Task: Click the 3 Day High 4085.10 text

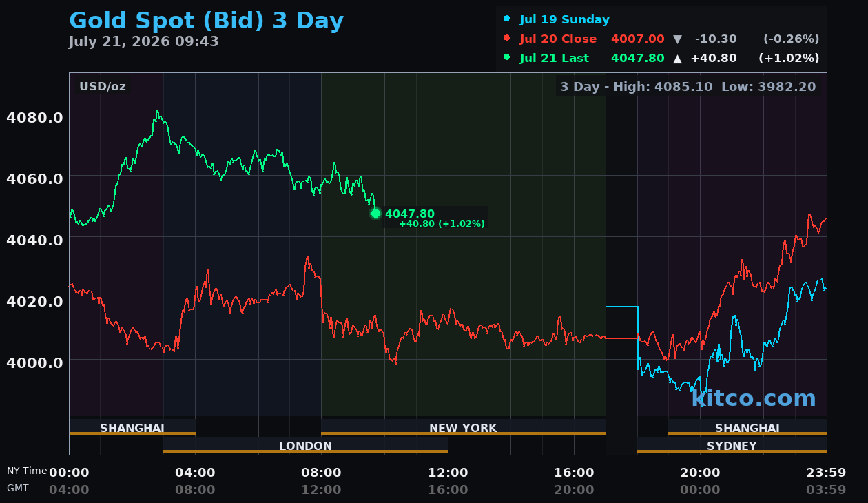Action: (636, 86)
